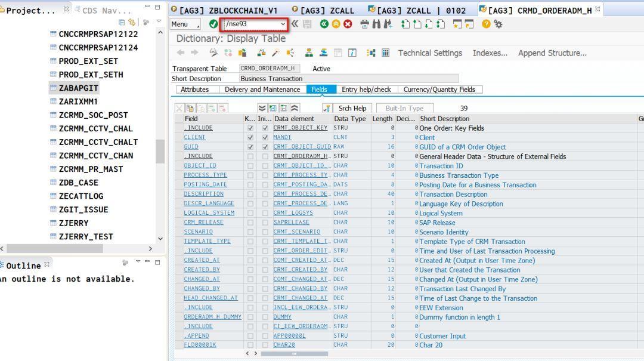Open the Outline View Menu triangle

[138, 261]
